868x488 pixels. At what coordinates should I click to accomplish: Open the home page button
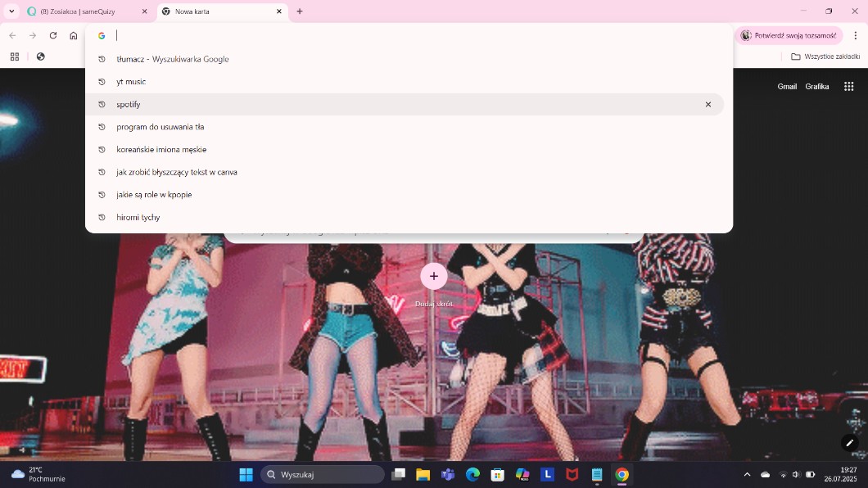pos(74,36)
